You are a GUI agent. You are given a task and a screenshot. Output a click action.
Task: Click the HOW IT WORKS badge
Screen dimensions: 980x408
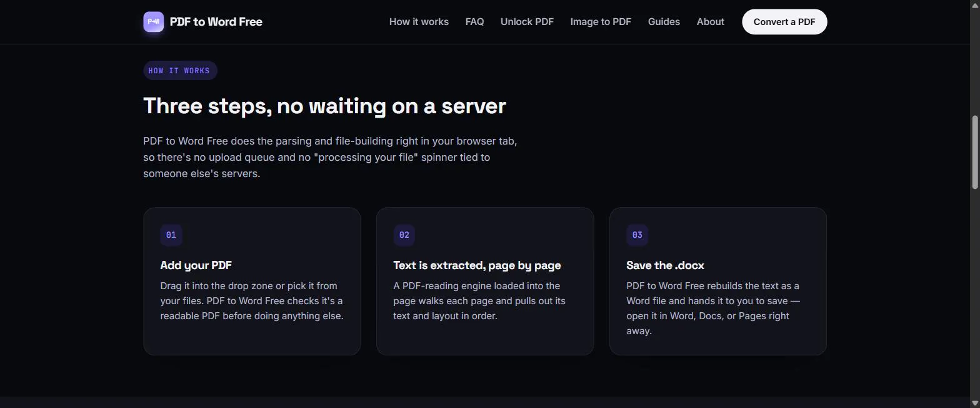[x=180, y=71]
